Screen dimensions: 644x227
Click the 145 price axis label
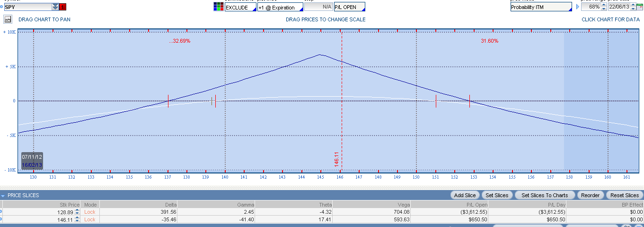[x=320, y=177]
